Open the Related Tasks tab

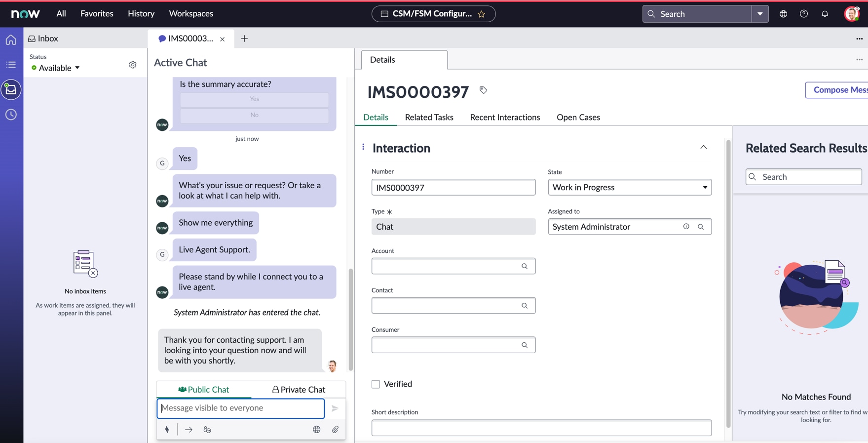429,117
